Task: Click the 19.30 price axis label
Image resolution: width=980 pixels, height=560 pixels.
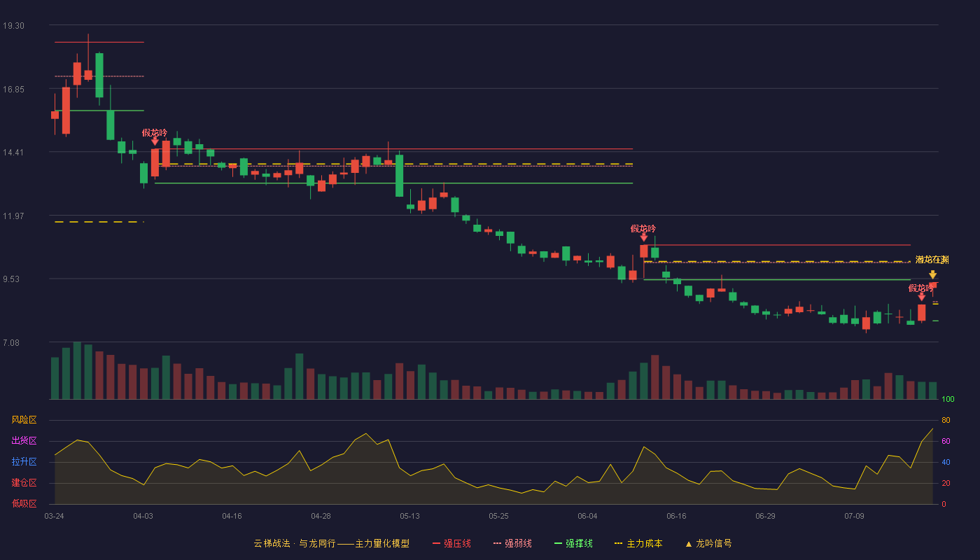Action: click(13, 25)
